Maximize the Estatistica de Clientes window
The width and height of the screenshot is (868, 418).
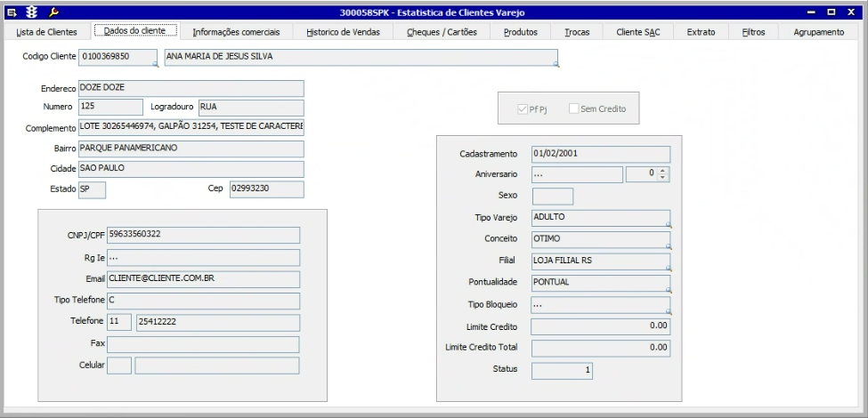[x=831, y=12]
